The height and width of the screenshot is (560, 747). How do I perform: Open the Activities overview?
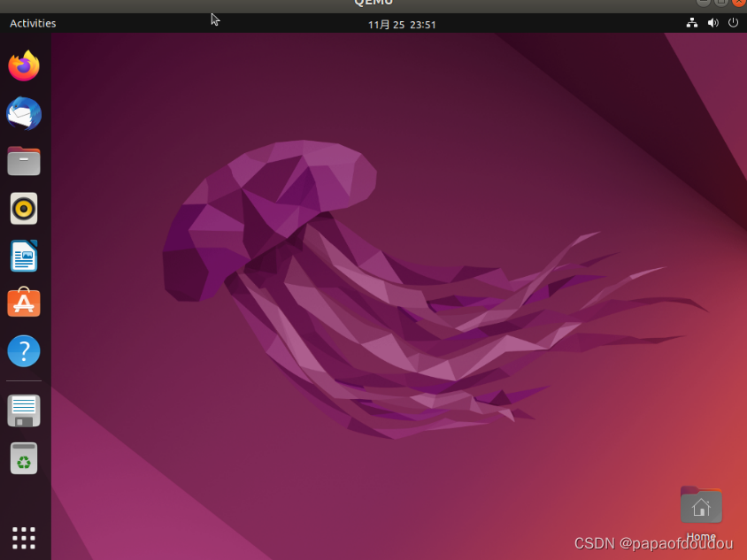(33, 23)
